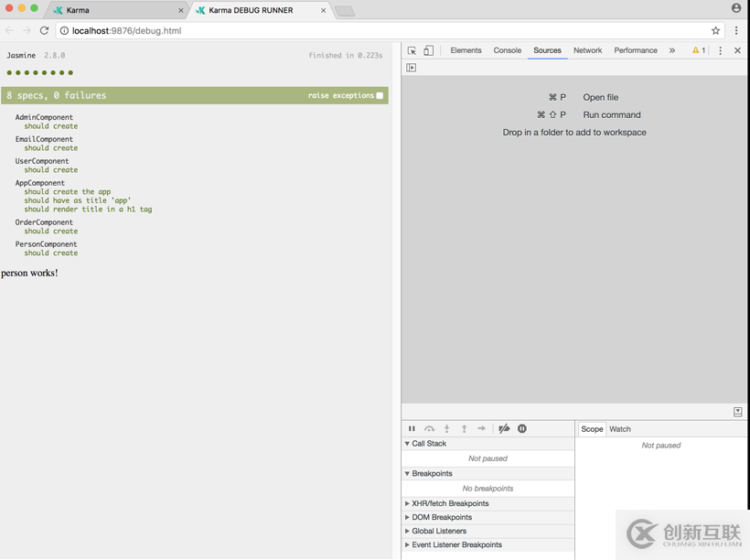Open the AppComponent suite link

39,183
